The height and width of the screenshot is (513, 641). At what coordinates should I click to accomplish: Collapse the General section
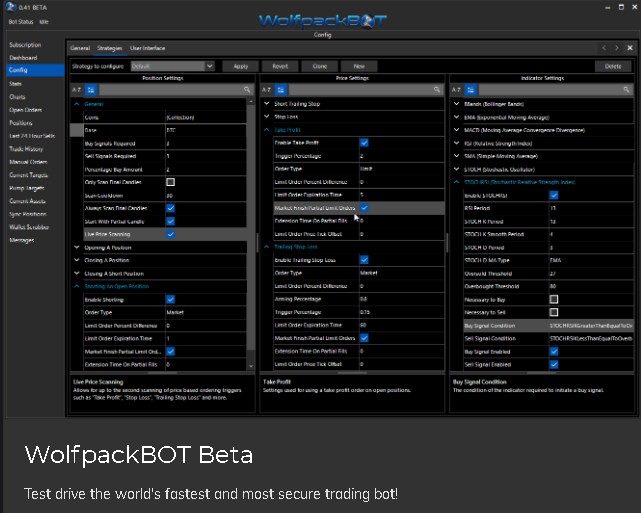point(76,104)
